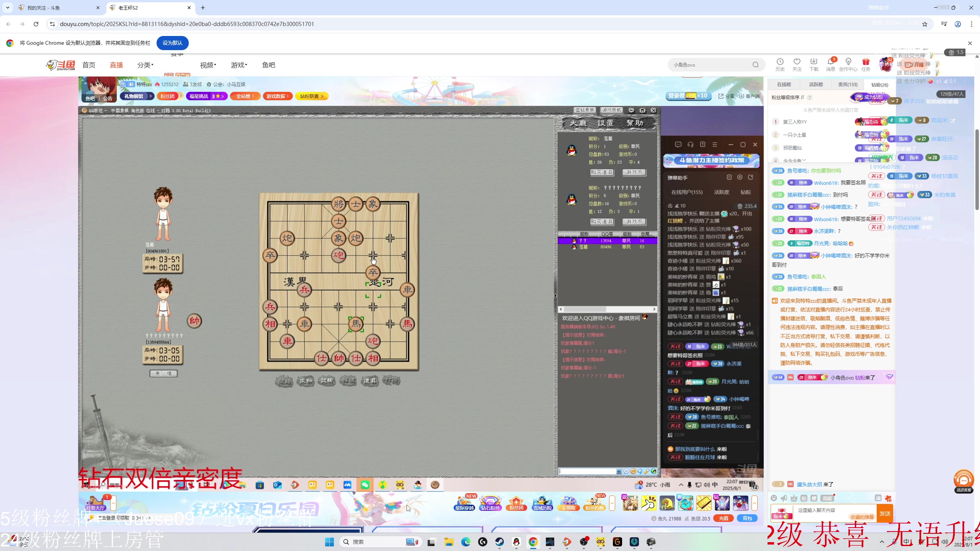Image resolution: width=980 pixels, height=551 pixels.
Task: Toggle the 高能 danmaku option
Action: pyautogui.click(x=827, y=498)
